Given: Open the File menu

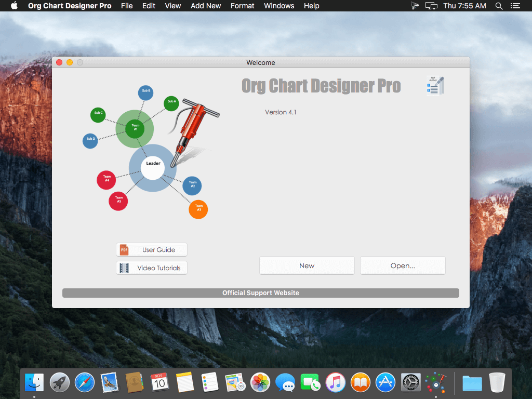Looking at the screenshot, I should tap(127, 6).
